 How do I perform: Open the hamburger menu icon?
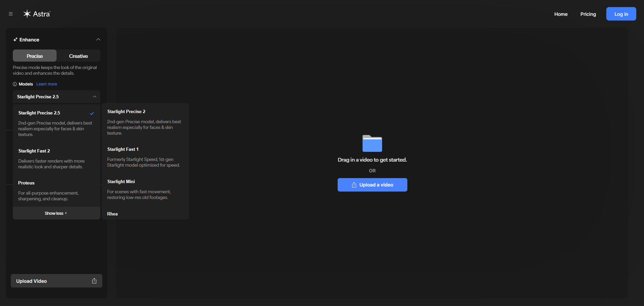click(11, 14)
